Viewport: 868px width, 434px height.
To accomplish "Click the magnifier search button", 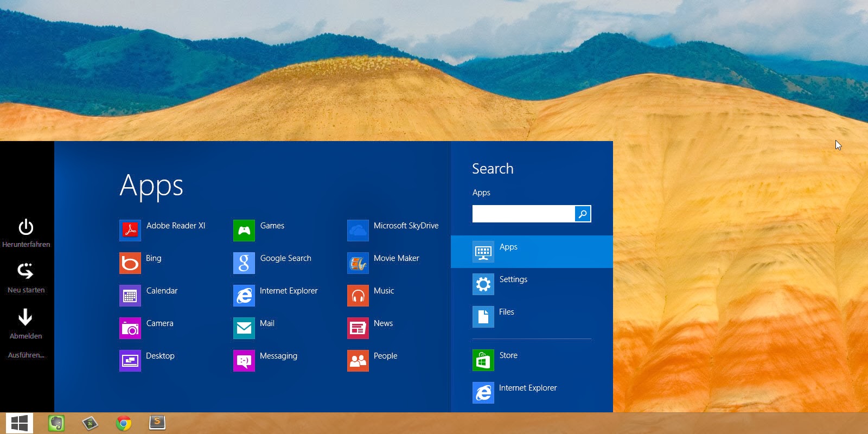I will pos(583,214).
